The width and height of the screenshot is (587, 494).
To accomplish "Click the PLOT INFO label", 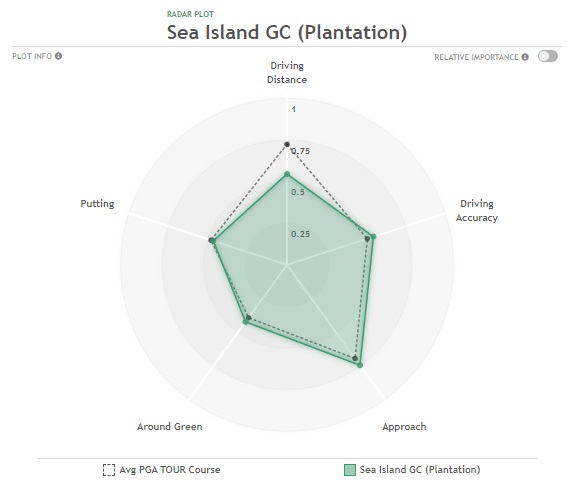I will tap(32, 56).
